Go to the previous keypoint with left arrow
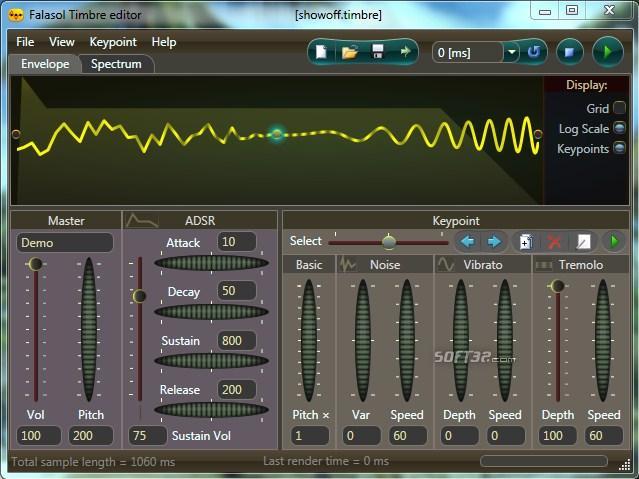The width and height of the screenshot is (639, 479). click(x=468, y=242)
